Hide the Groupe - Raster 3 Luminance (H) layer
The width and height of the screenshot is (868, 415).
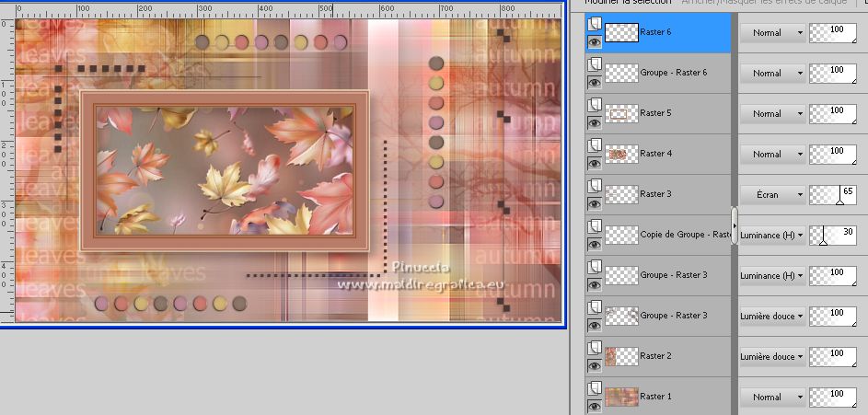pos(595,284)
